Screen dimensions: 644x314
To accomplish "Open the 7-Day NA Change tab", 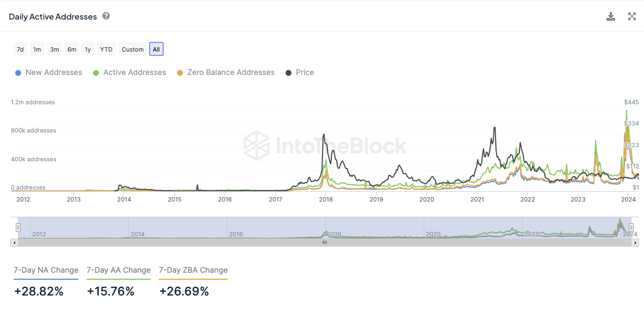I will 46,271.
